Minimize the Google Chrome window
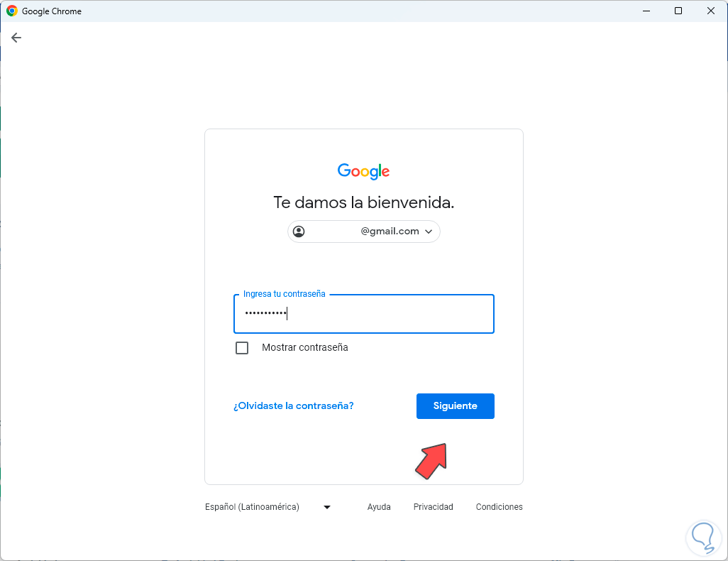The width and height of the screenshot is (728, 561). (646, 11)
